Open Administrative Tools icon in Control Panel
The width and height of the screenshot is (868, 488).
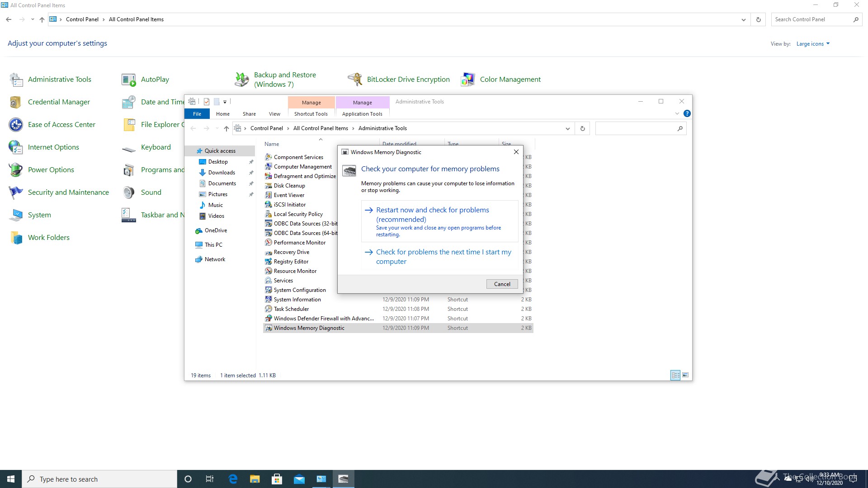tap(16, 80)
